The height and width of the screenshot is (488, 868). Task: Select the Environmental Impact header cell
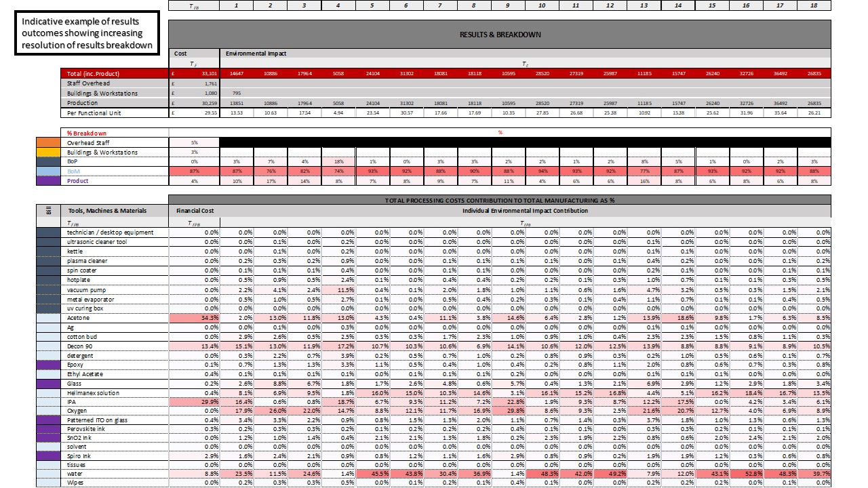(256, 53)
